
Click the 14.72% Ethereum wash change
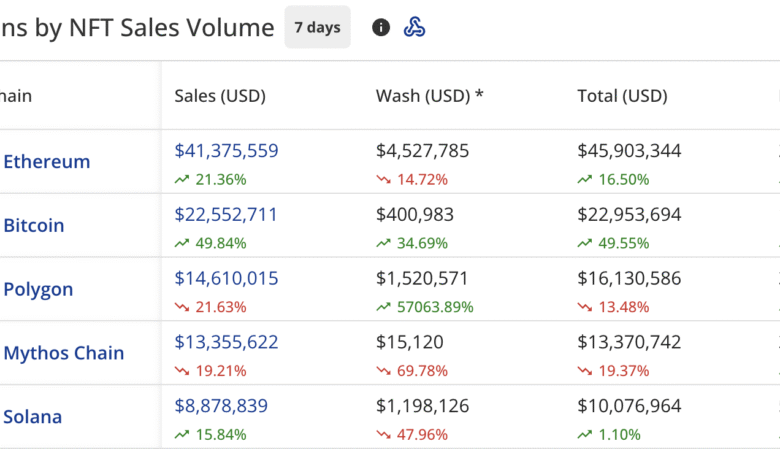(412, 180)
